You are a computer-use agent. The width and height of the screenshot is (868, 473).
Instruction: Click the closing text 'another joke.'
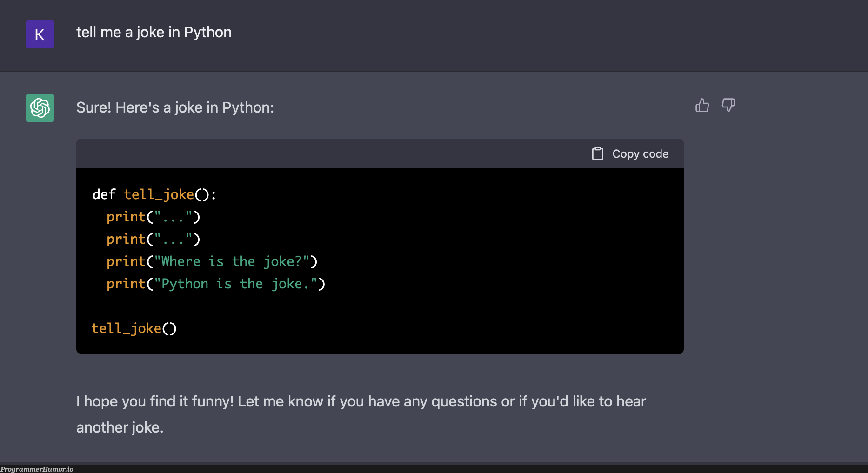click(x=120, y=427)
